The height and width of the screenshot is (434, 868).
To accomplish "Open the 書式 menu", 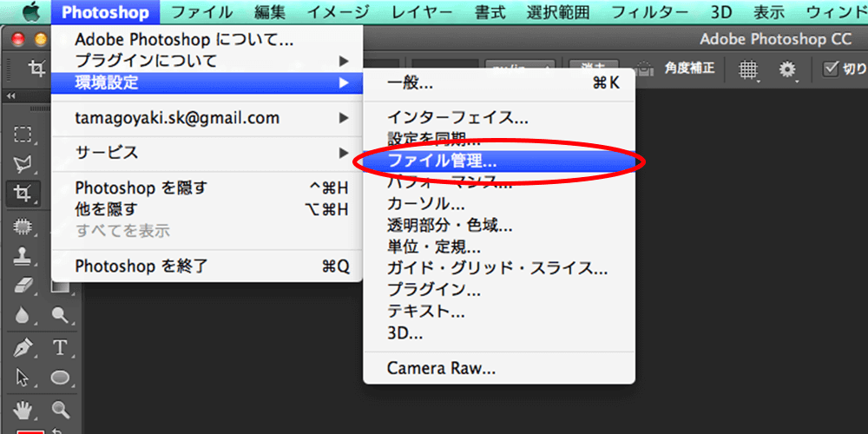I will (x=490, y=11).
